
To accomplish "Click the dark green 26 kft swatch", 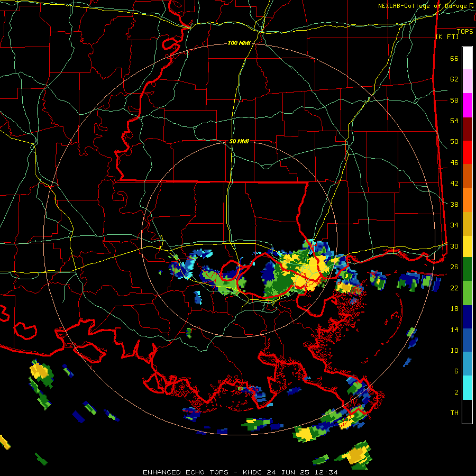I will pyautogui.click(x=467, y=269).
